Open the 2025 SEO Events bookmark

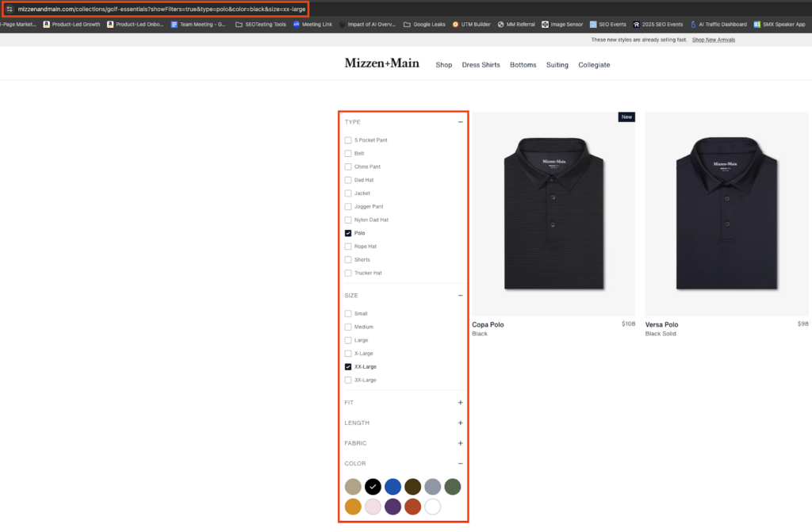tap(657, 25)
